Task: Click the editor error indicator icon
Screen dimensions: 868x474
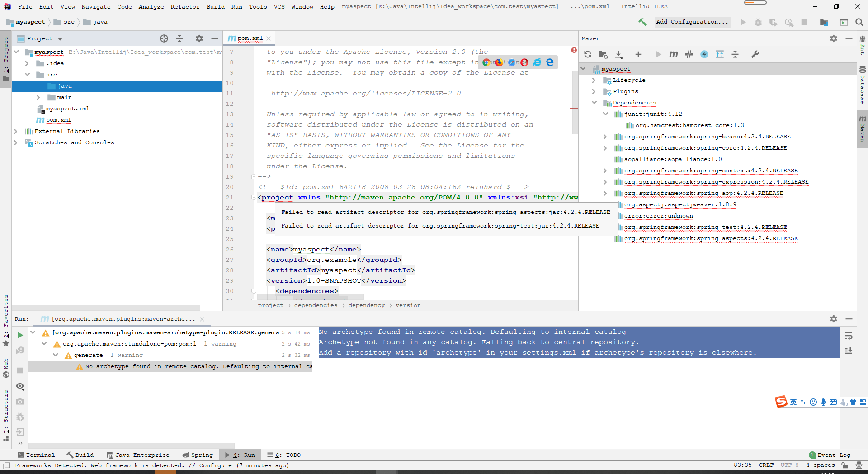Action: pyautogui.click(x=574, y=50)
